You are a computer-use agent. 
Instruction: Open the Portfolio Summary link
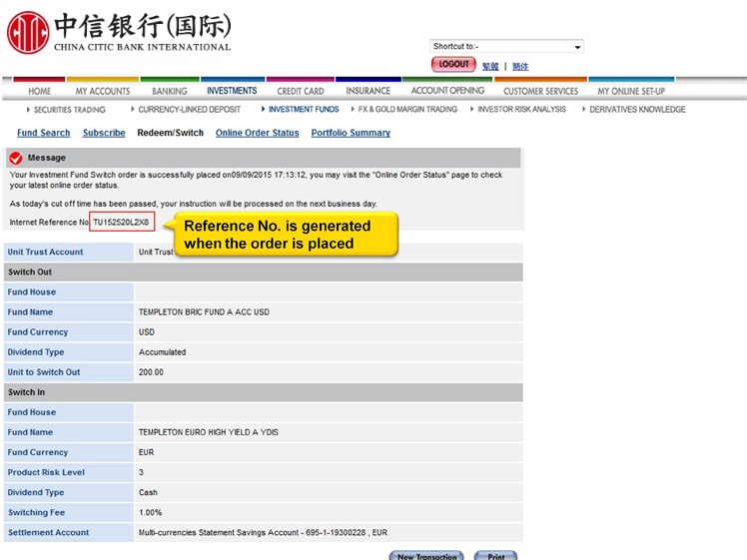[351, 133]
